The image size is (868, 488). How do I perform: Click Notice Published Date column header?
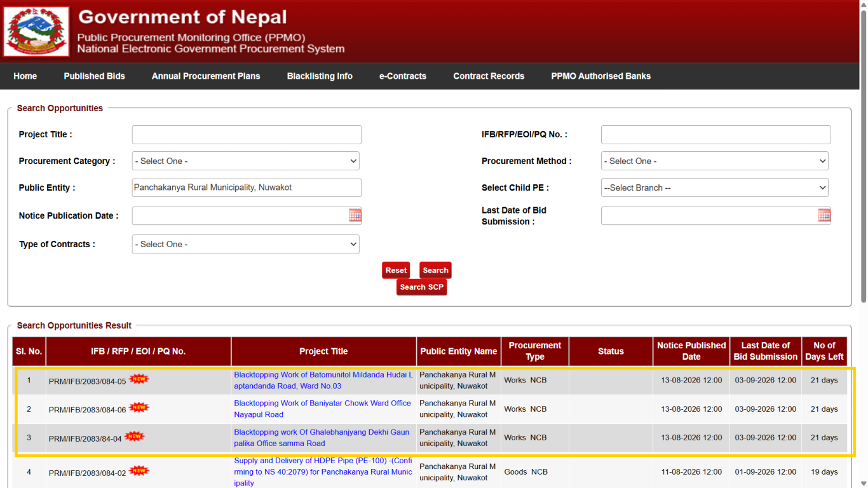coord(691,351)
